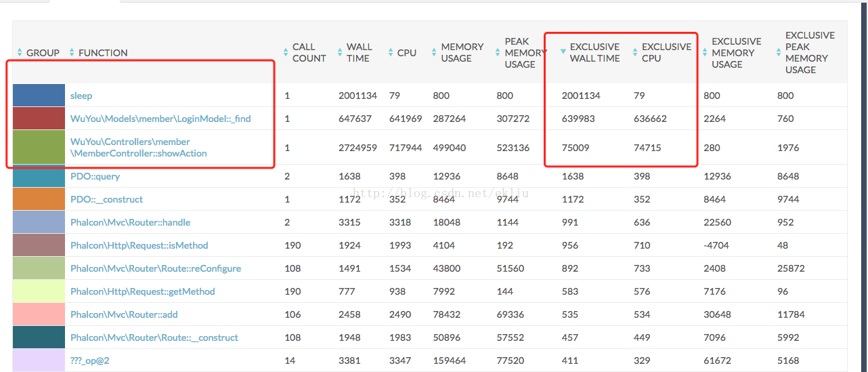Select exclusive wall time value 75009
Image resolution: width=868 pixels, height=372 pixels.
point(576,148)
